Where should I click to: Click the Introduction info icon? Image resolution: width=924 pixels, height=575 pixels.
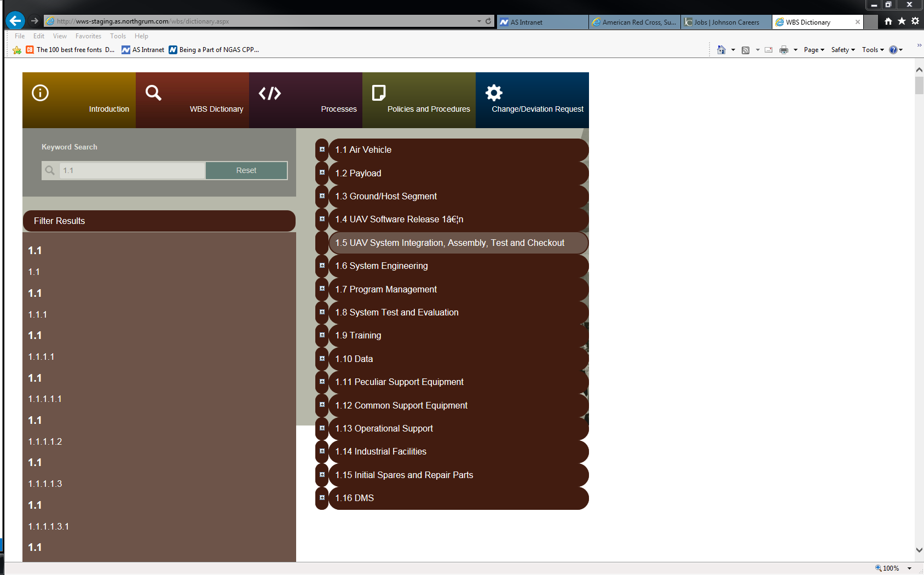click(x=40, y=93)
